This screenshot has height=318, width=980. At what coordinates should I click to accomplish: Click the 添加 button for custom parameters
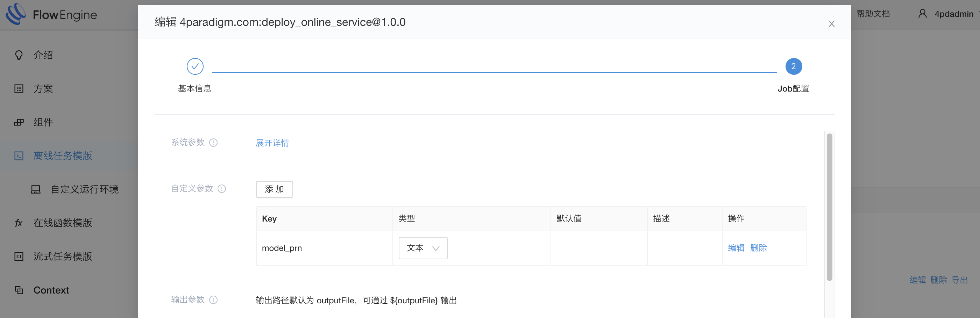274,189
